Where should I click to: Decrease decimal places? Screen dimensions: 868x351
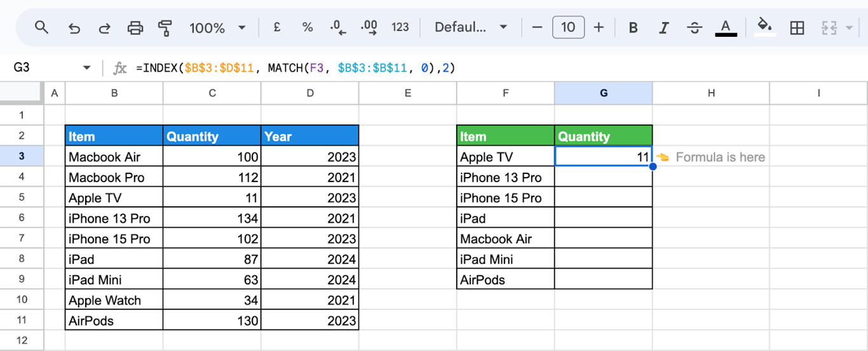pos(338,27)
